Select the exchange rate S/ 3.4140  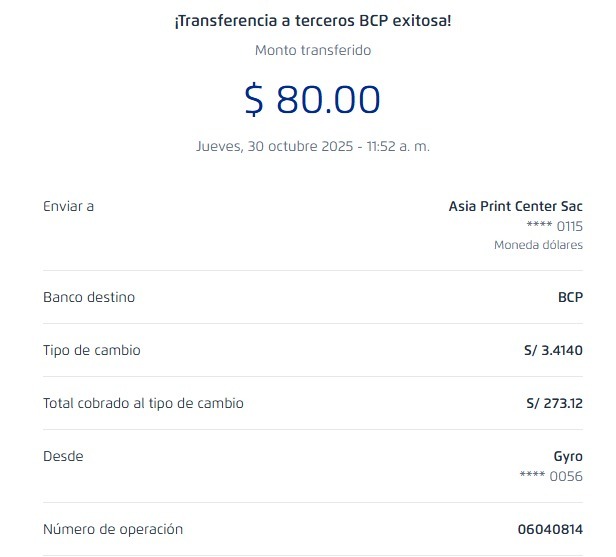pyautogui.click(x=548, y=350)
